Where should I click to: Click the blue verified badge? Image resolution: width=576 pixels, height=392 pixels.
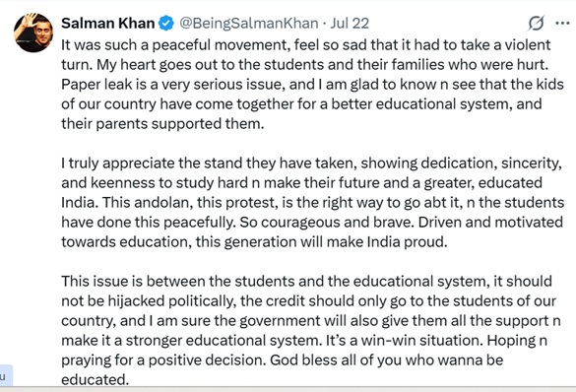click(166, 23)
